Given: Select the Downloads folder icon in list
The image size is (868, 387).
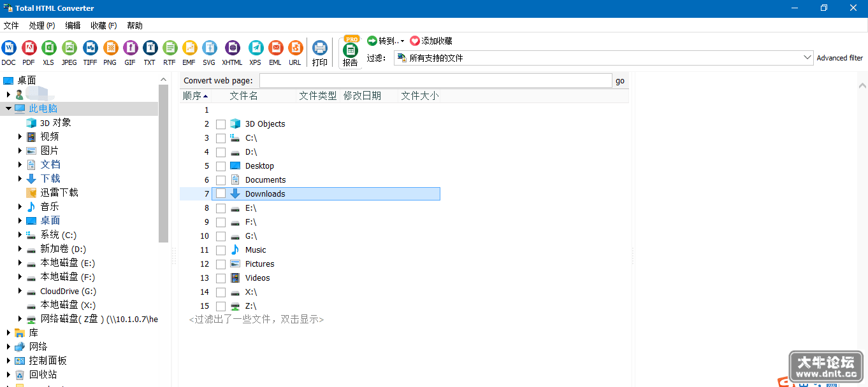Looking at the screenshot, I should 235,193.
